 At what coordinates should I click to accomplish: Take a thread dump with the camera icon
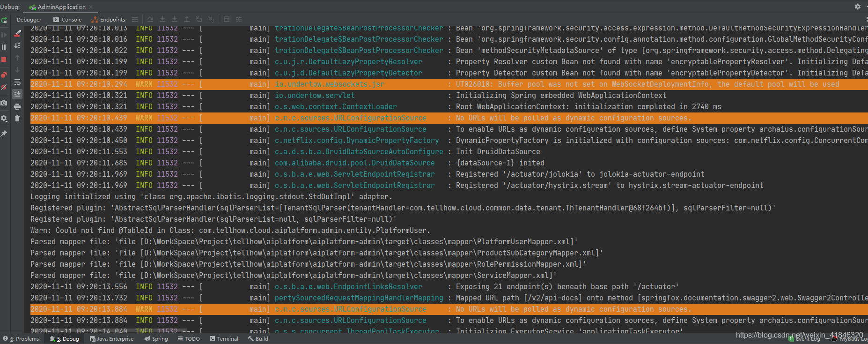[x=4, y=103]
